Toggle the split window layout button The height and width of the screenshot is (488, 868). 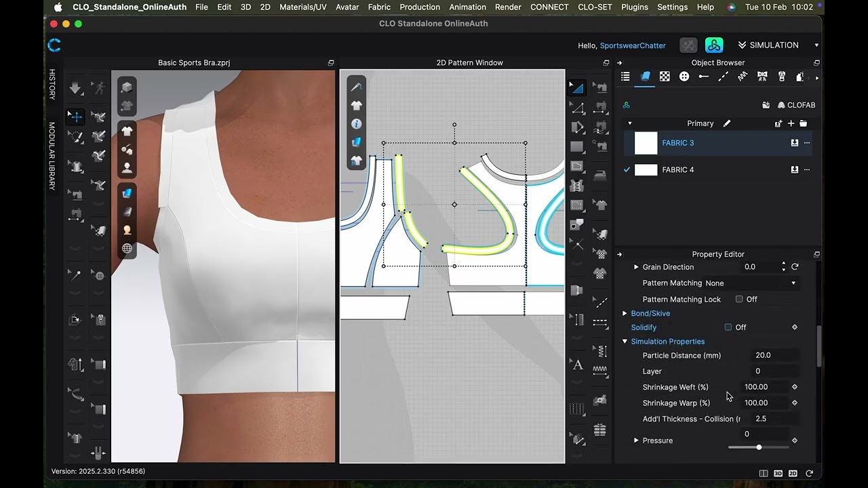[x=764, y=473]
